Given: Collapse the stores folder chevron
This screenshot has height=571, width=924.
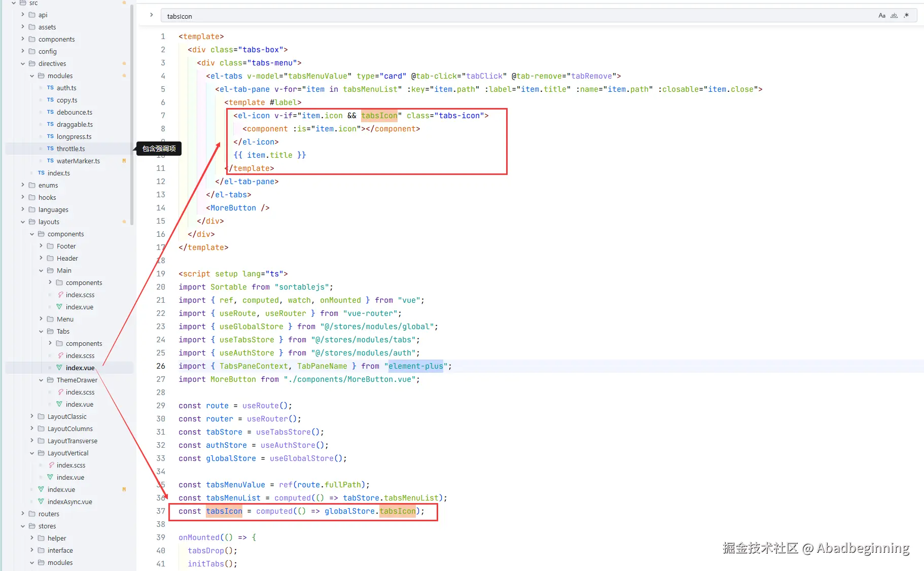Looking at the screenshot, I should pos(23,526).
